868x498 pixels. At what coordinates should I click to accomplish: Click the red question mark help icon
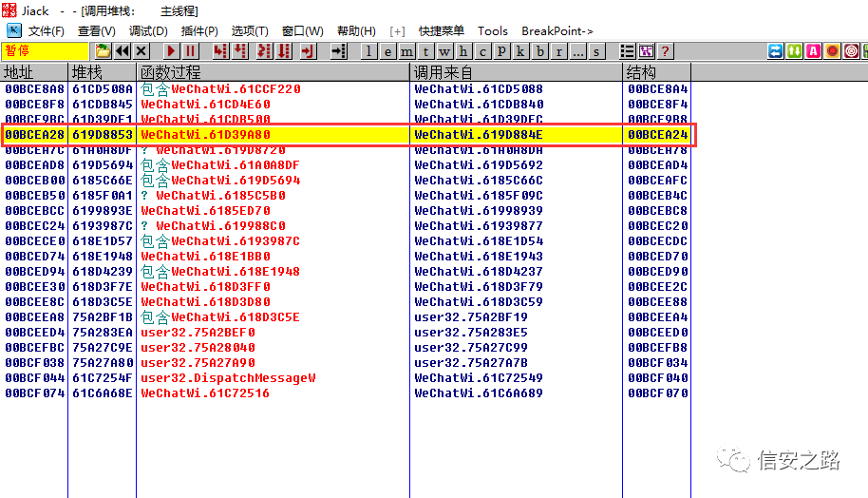tap(665, 51)
